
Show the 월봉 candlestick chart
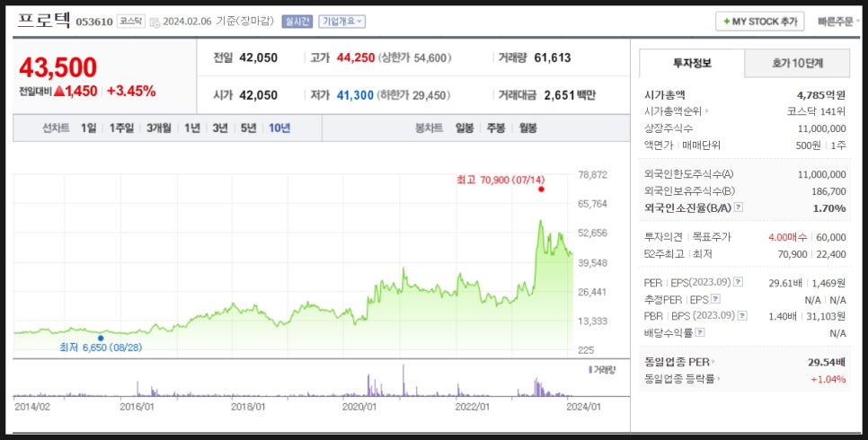528,128
